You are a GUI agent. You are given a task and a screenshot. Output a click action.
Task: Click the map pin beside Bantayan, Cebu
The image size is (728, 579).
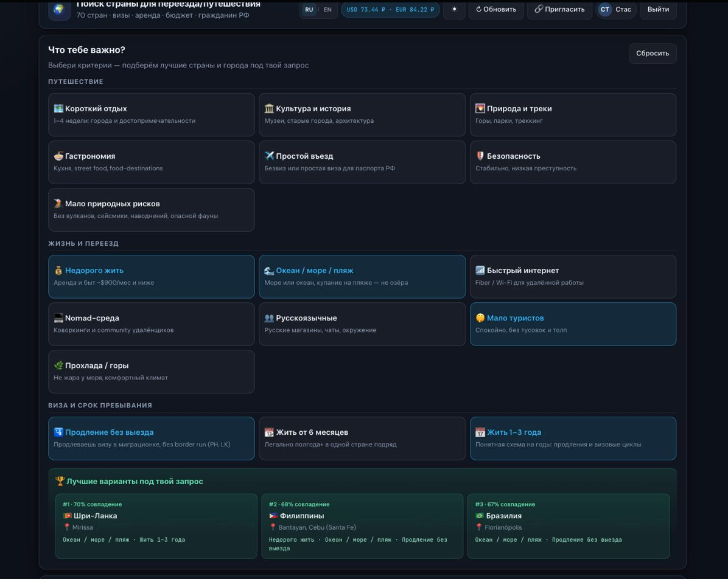pos(273,527)
